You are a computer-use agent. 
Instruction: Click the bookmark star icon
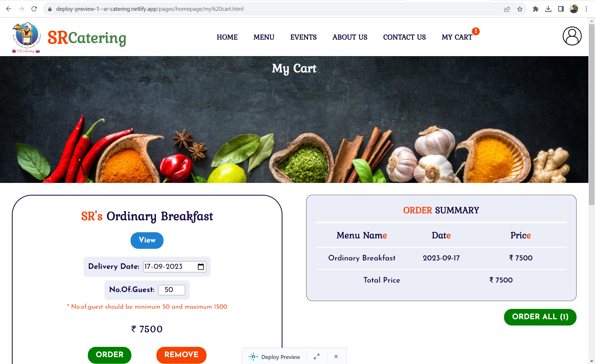pyautogui.click(x=520, y=9)
